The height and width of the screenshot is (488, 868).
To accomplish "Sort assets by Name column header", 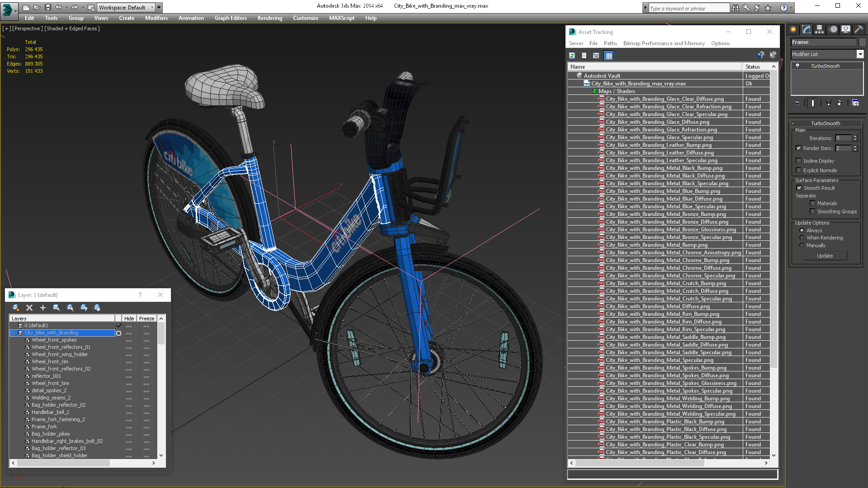I will (x=655, y=67).
